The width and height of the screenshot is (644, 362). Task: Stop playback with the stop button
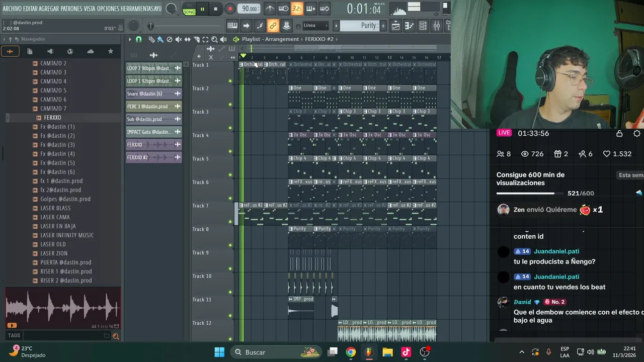pos(215,9)
